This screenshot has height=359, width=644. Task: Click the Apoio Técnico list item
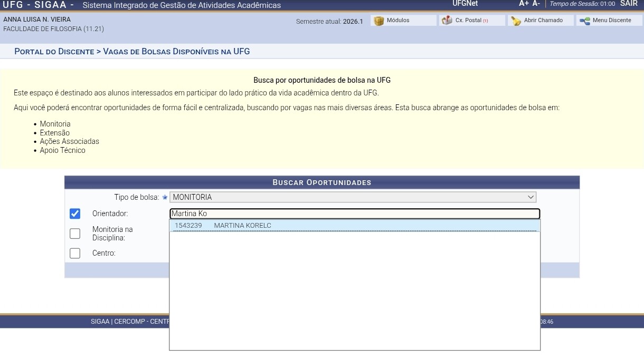pyautogui.click(x=62, y=150)
